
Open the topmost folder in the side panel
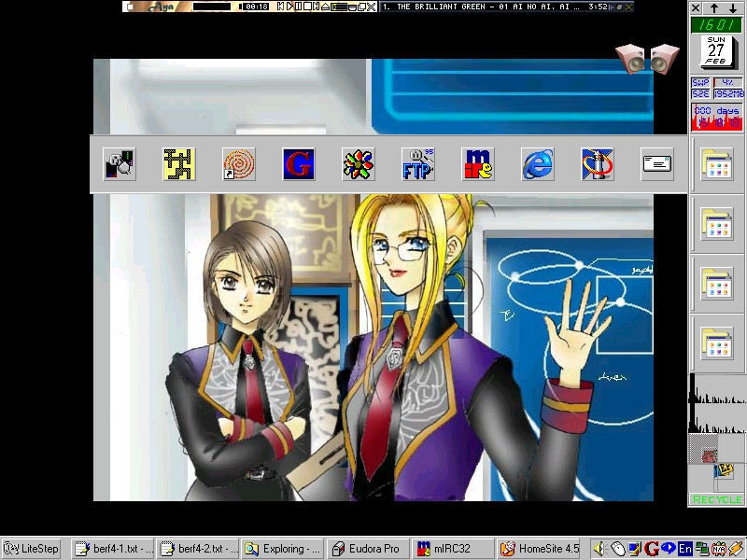click(717, 165)
